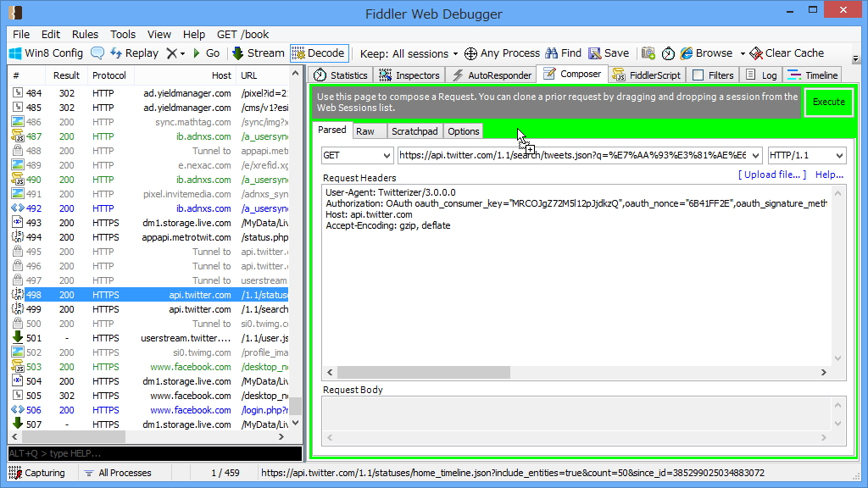Click the Win8 Config toolbar button
Viewport: 868px width, 488px height.
47,53
